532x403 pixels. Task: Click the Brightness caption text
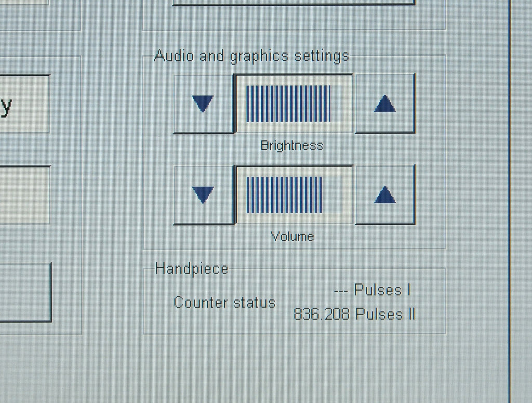coord(292,146)
